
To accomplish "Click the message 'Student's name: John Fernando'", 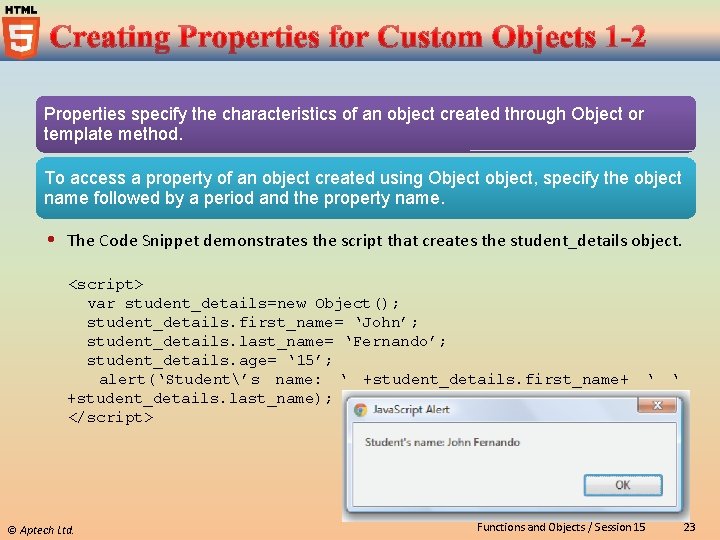I will click(442, 442).
